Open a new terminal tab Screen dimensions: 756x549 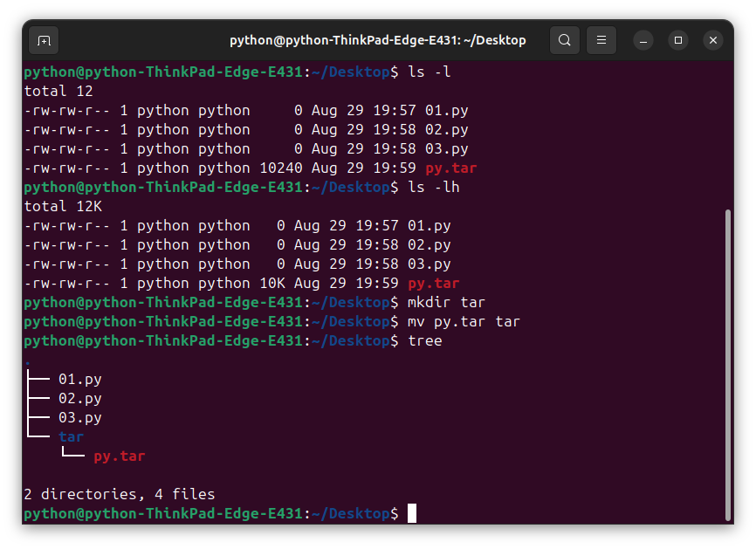click(x=44, y=40)
